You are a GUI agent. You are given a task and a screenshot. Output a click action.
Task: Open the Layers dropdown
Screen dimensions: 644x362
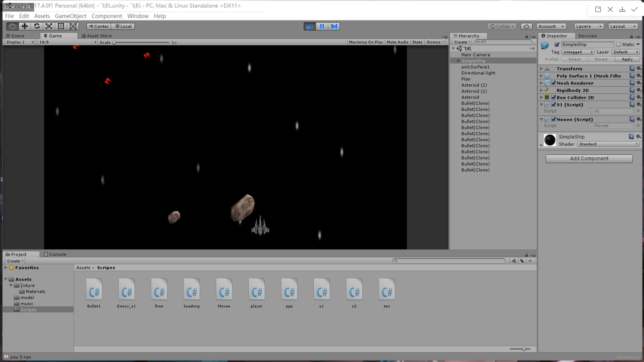tap(589, 26)
